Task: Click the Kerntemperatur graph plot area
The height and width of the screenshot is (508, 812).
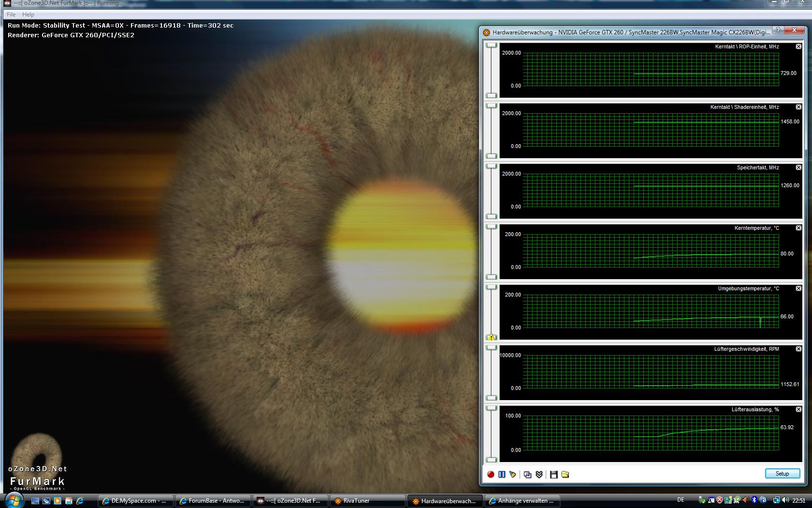Action: point(651,251)
